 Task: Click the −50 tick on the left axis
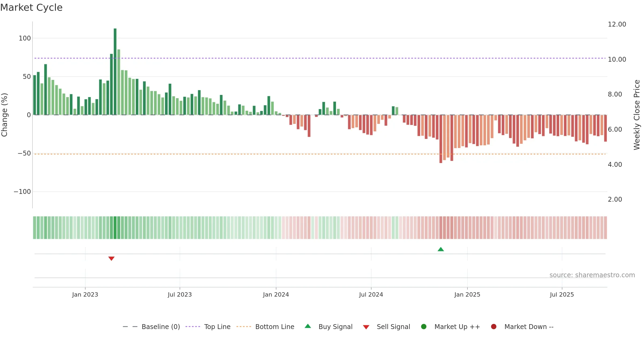24,153
